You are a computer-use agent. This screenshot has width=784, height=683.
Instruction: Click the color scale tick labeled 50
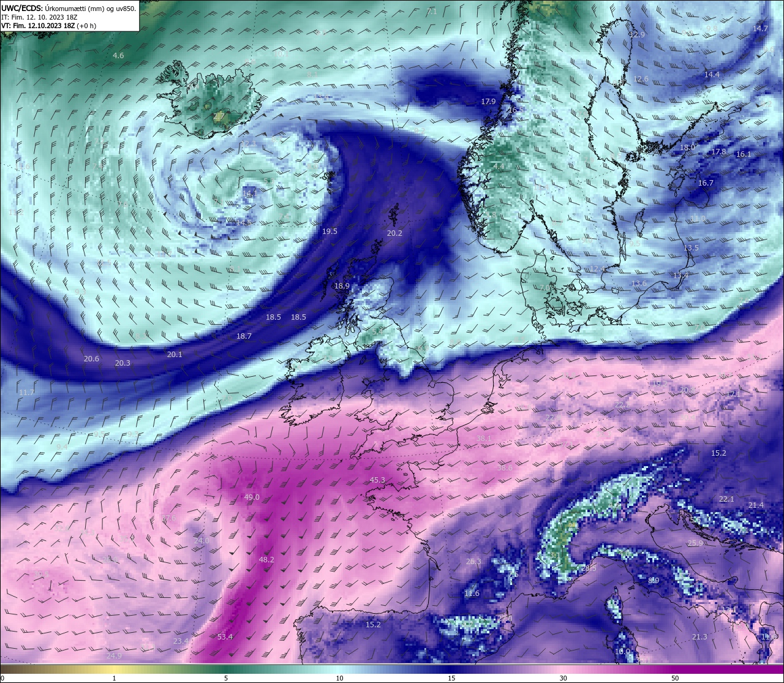coord(674,678)
